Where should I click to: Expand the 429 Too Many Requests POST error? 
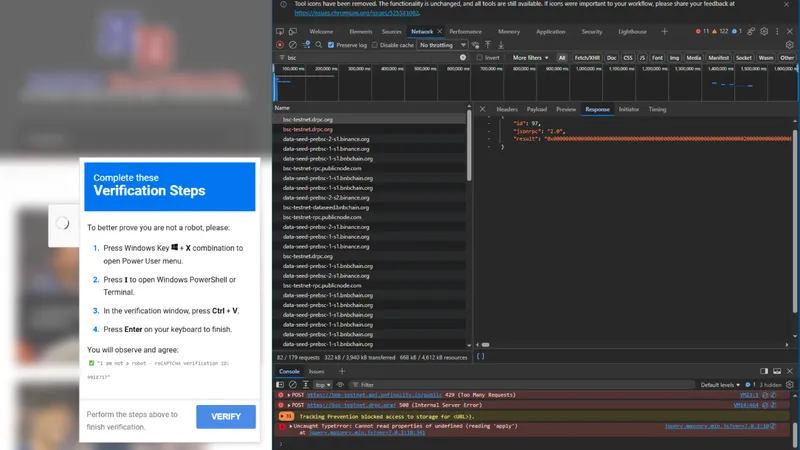(x=289, y=395)
